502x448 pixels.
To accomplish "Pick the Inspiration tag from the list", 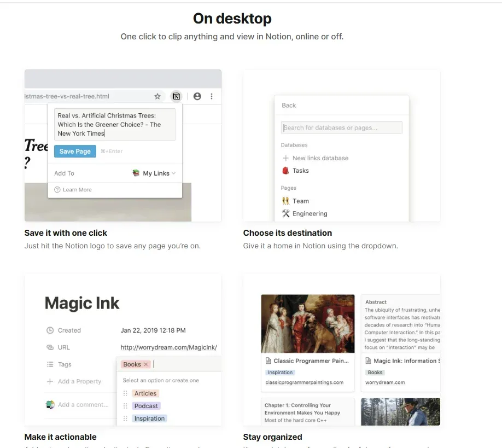I will point(149,418).
